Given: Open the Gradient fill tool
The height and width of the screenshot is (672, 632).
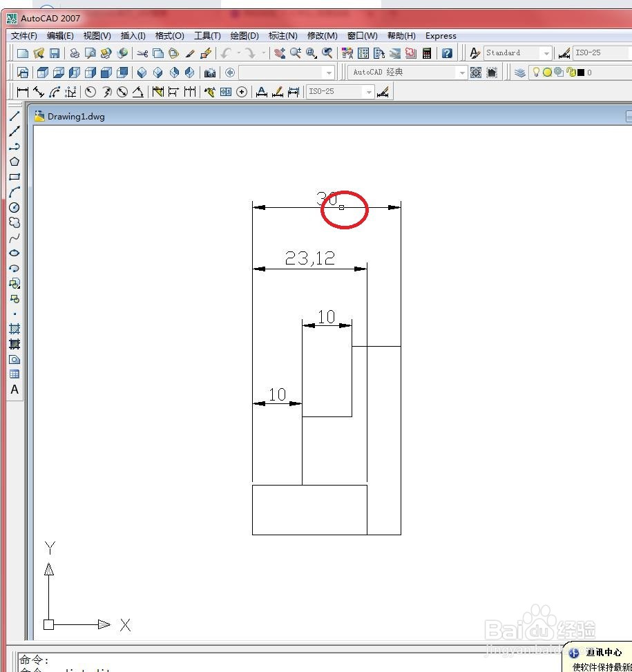Looking at the screenshot, I should click(14, 344).
